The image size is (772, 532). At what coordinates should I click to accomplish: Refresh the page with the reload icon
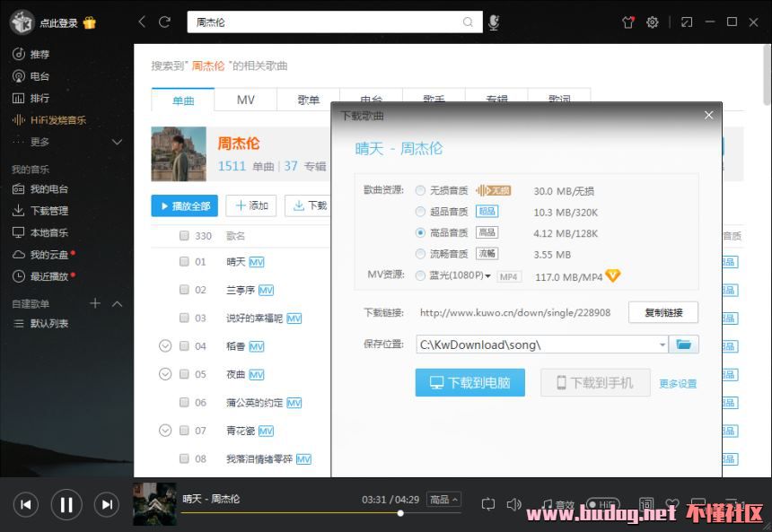tap(164, 22)
